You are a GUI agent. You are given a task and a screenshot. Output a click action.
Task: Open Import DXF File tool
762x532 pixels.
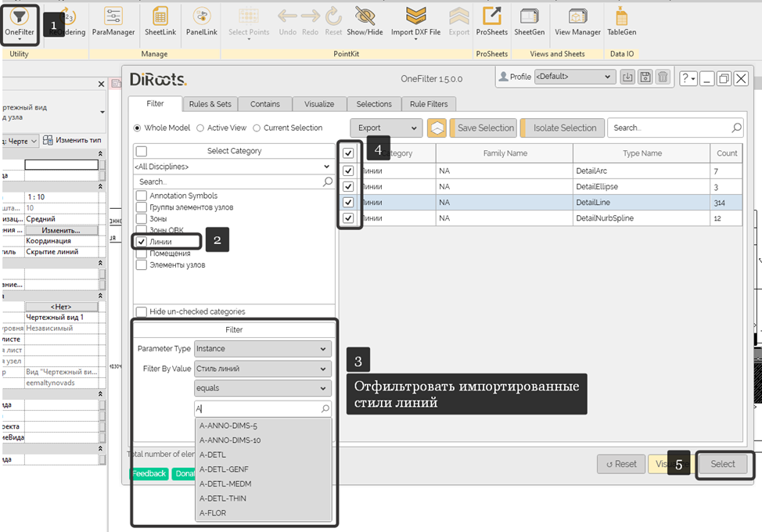pyautogui.click(x=416, y=23)
